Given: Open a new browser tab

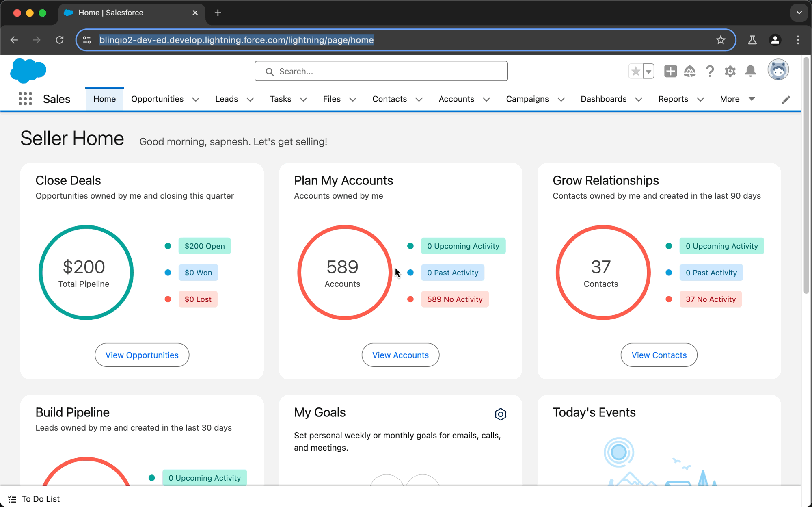Looking at the screenshot, I should click(x=218, y=13).
